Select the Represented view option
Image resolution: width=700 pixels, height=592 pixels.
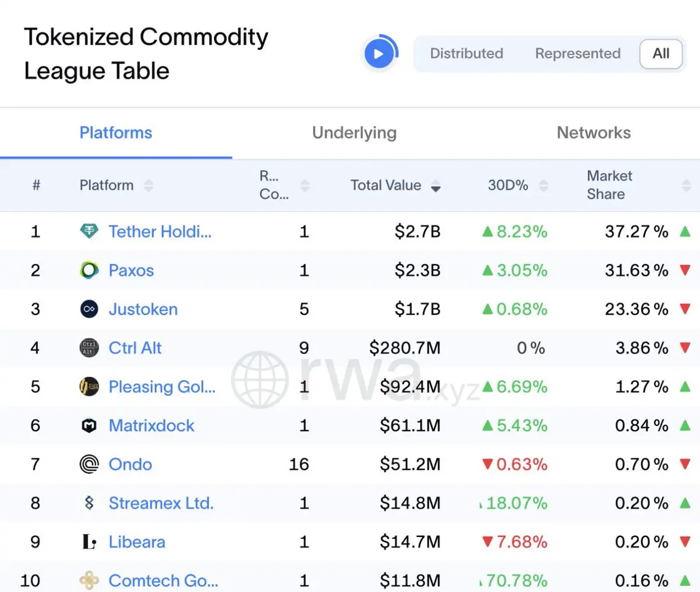tap(577, 54)
